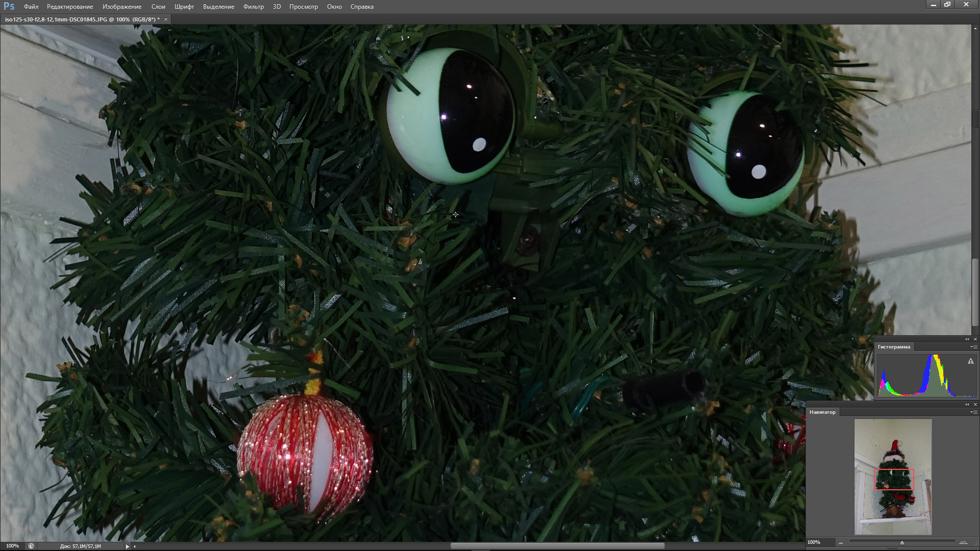The image size is (980, 551).
Task: Open the Фильтр menu
Action: click(253, 7)
